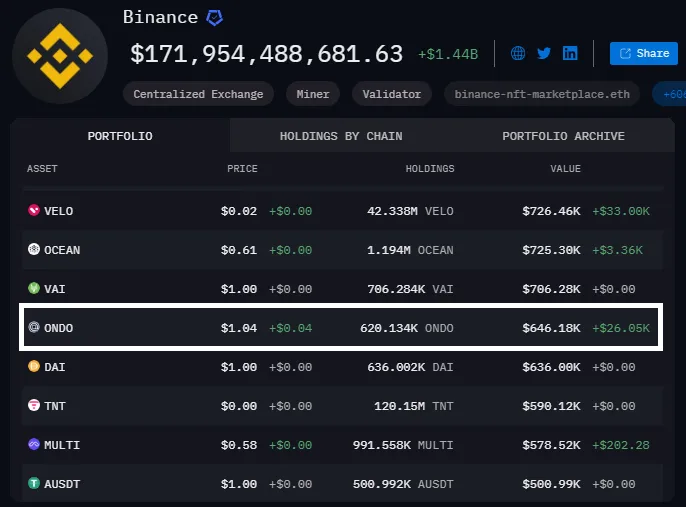686x507 pixels.
Task: Open the Portfolio Archive tab
Action: 563,136
